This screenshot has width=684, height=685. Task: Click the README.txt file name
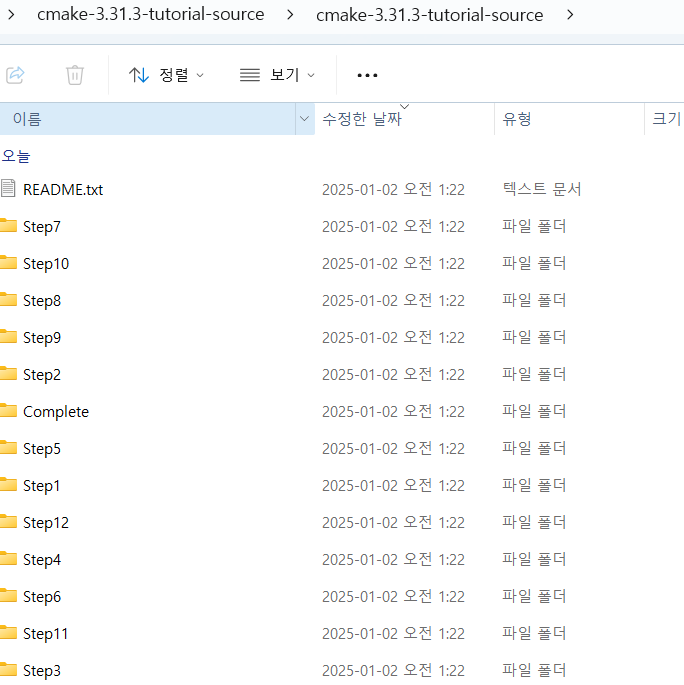63,190
